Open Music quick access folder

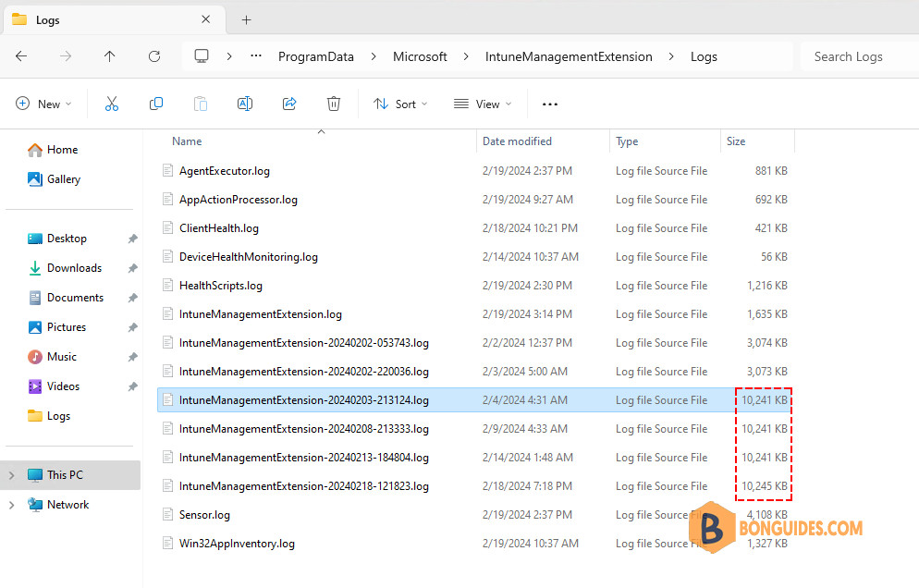[52, 357]
